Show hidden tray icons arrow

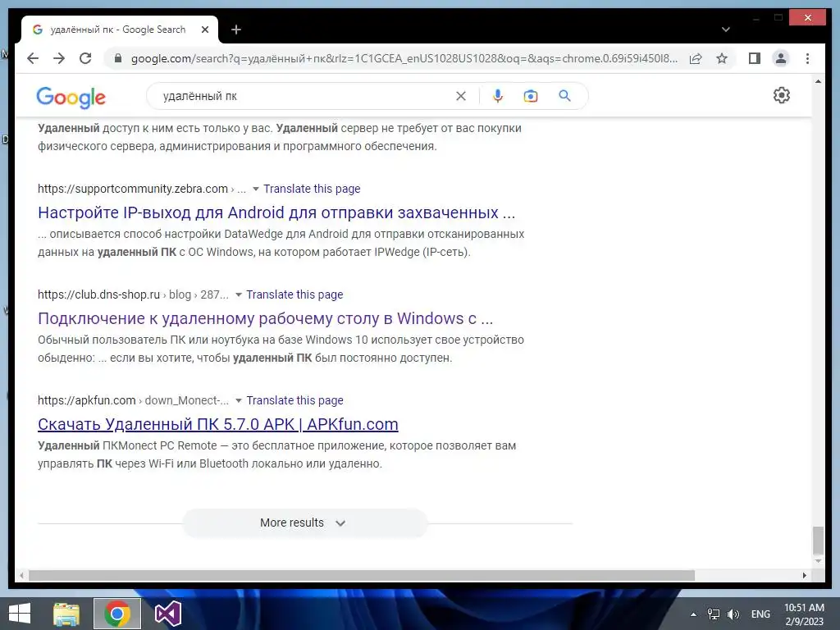pyautogui.click(x=693, y=614)
